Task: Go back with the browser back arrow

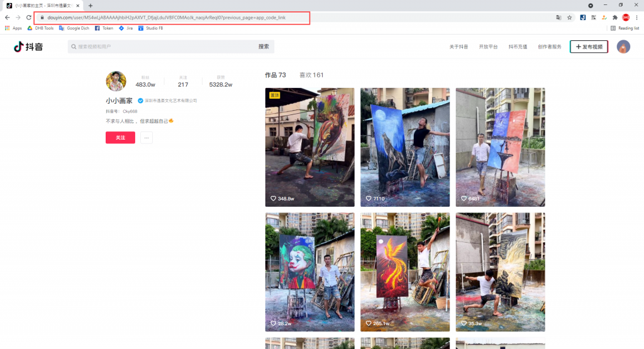Action: click(x=8, y=18)
